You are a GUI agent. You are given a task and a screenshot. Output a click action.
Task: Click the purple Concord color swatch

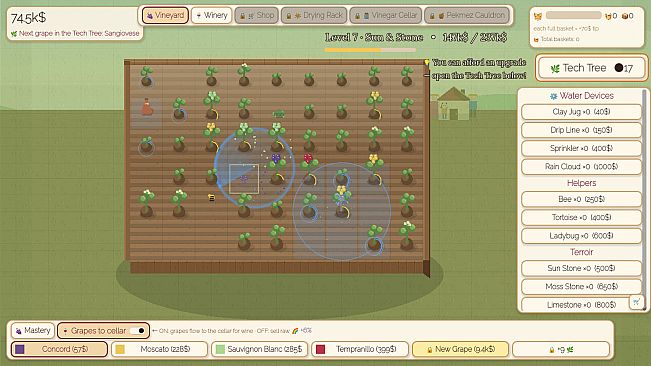pyautogui.click(x=20, y=349)
